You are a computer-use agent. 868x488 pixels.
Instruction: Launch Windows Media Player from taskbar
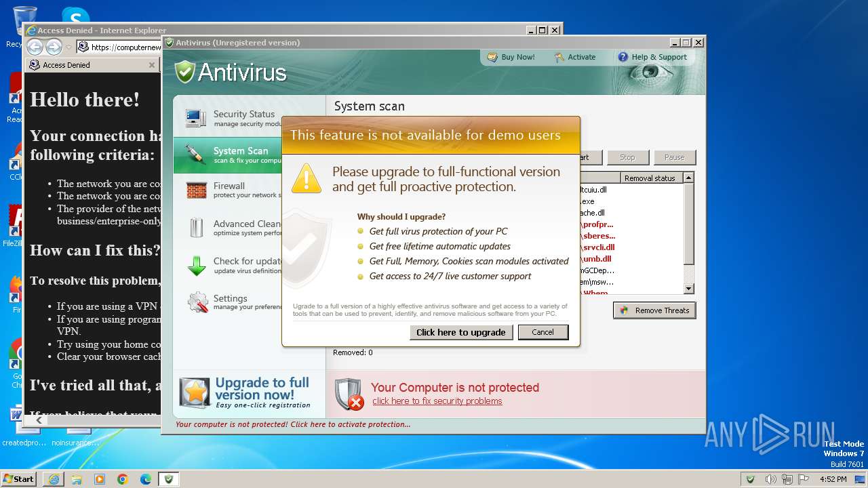[x=100, y=479]
